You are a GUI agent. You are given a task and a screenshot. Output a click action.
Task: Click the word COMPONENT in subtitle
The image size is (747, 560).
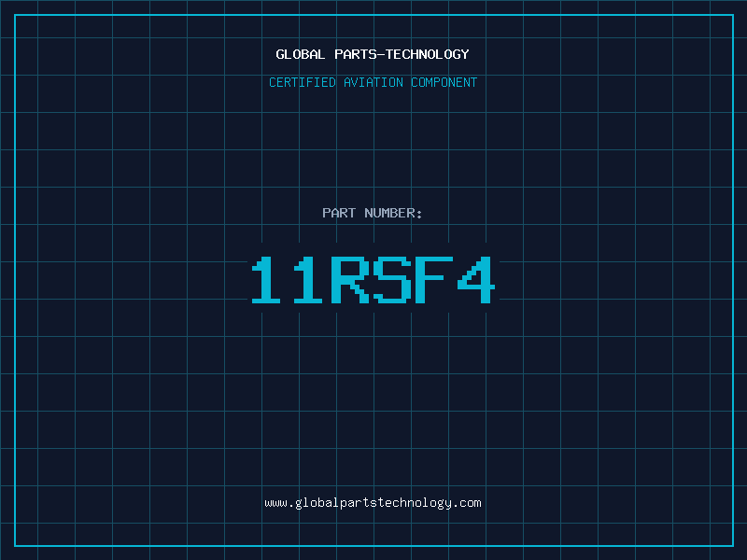click(444, 82)
